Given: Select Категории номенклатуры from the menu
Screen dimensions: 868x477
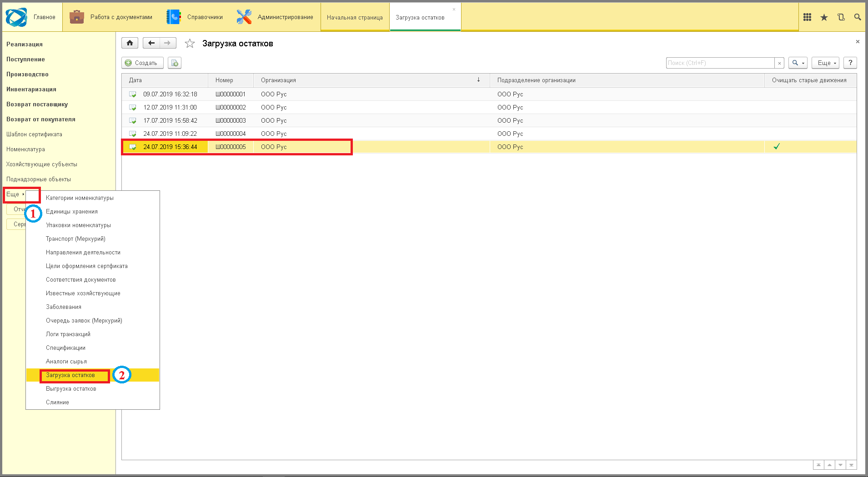Looking at the screenshot, I should pyautogui.click(x=93, y=198).
